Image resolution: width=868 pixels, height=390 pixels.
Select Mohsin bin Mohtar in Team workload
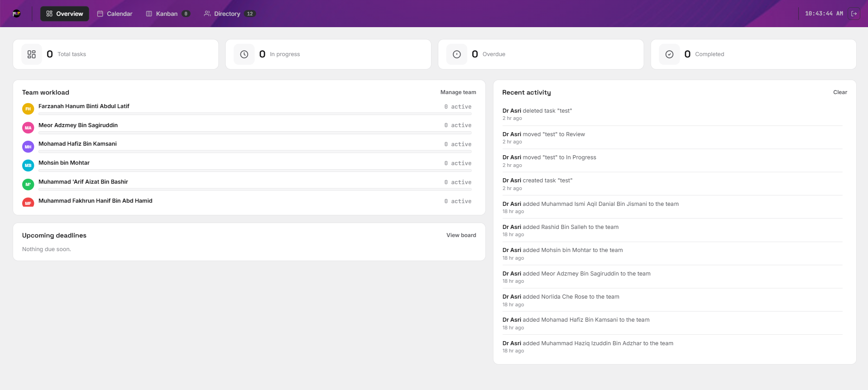tap(64, 163)
